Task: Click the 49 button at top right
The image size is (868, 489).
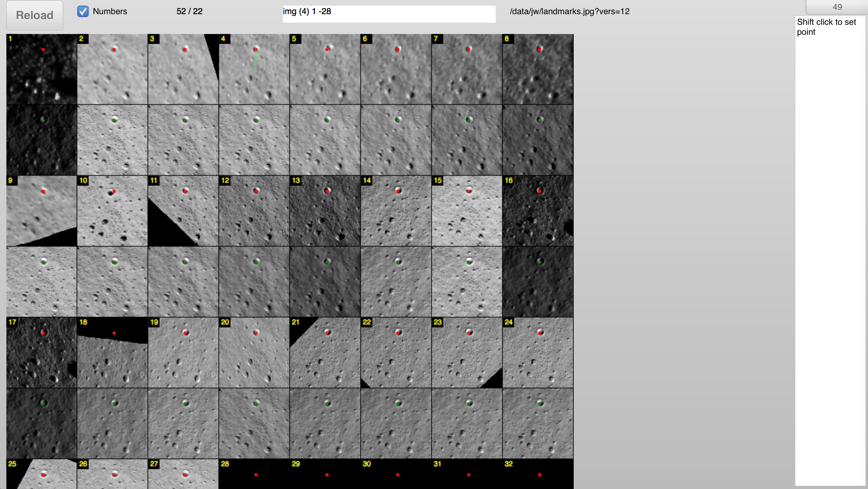Action: [837, 7]
